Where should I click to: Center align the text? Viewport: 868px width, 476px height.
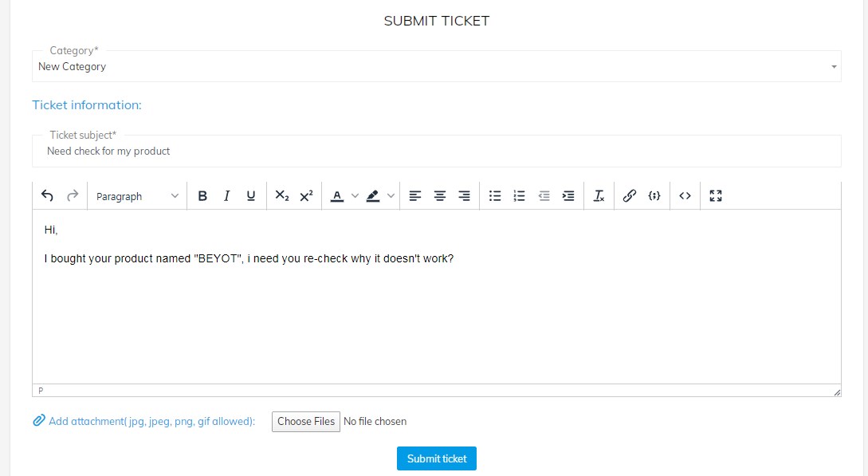439,195
